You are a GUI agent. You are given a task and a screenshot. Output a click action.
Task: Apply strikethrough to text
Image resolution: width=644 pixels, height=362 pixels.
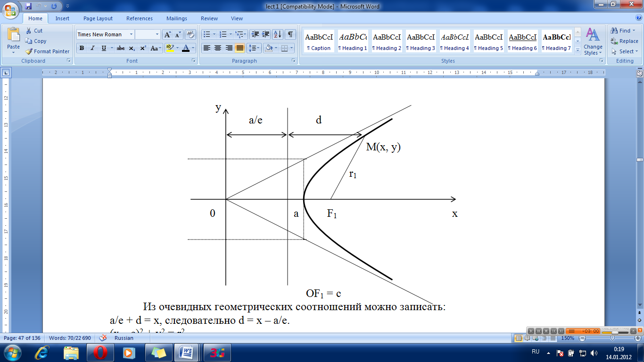tap(121, 48)
